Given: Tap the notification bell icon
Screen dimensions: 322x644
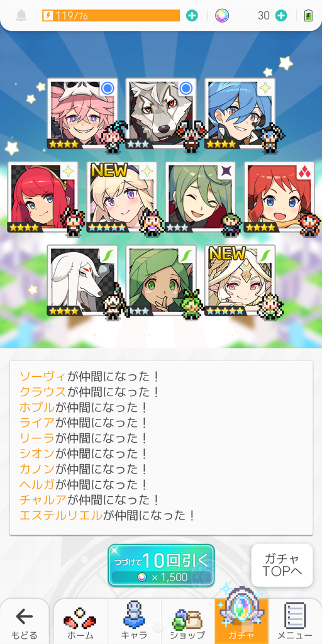Looking at the screenshot, I should pyautogui.click(x=21, y=16).
